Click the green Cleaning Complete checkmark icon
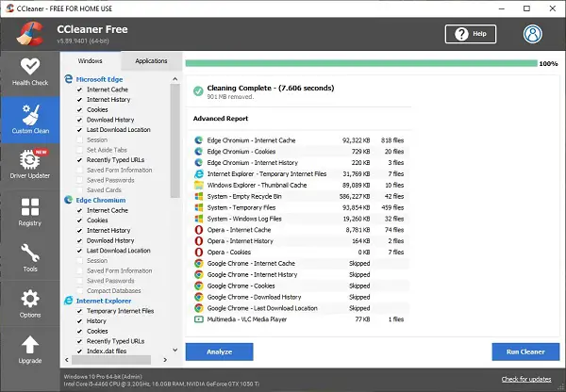 [x=198, y=90]
